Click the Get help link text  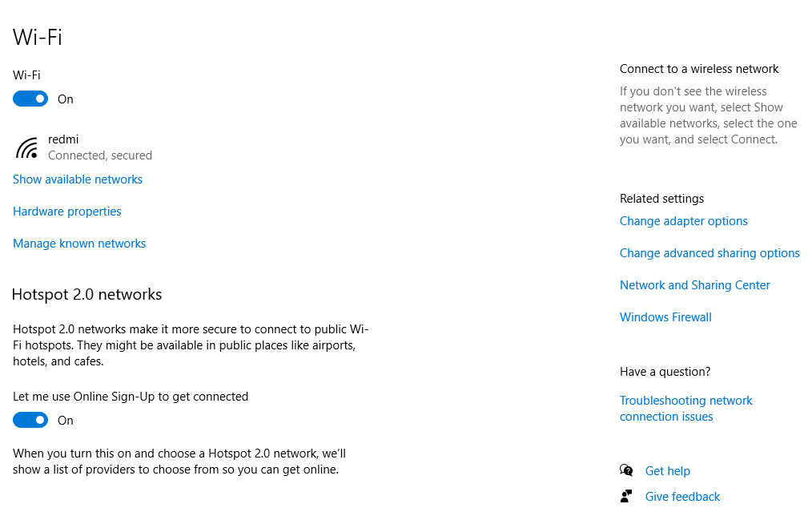667,470
